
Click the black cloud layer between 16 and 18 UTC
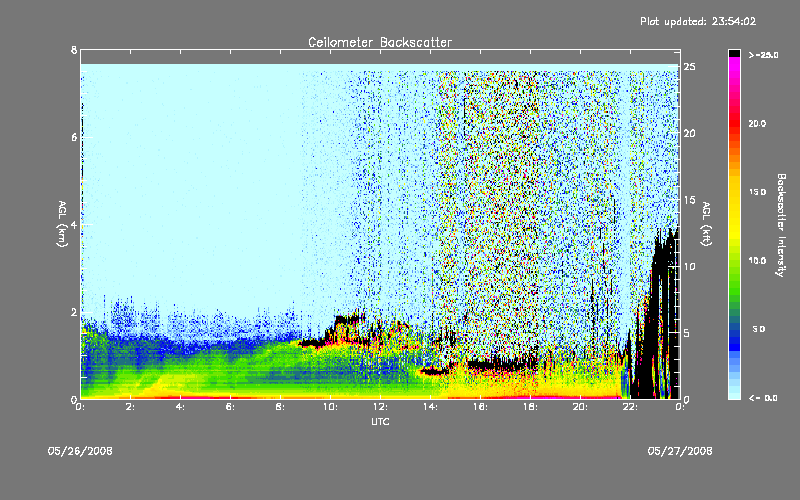(x=502, y=365)
